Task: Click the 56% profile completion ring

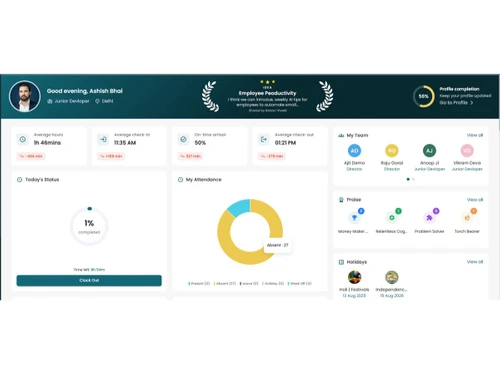Action: (423, 96)
